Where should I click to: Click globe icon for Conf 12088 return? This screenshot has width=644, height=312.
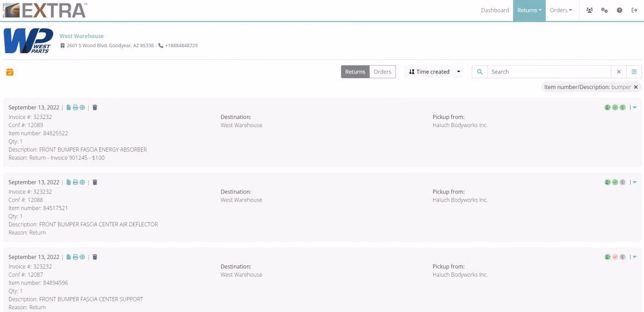82,182
